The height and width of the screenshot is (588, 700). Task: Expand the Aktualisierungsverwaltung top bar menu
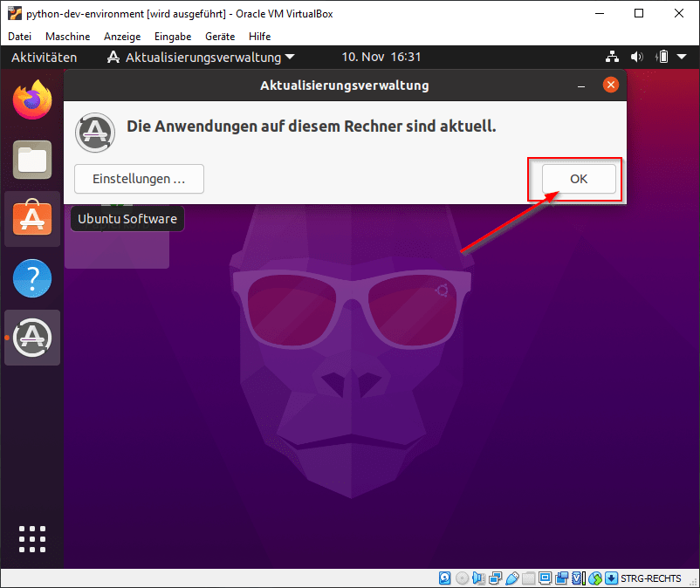[x=200, y=56]
